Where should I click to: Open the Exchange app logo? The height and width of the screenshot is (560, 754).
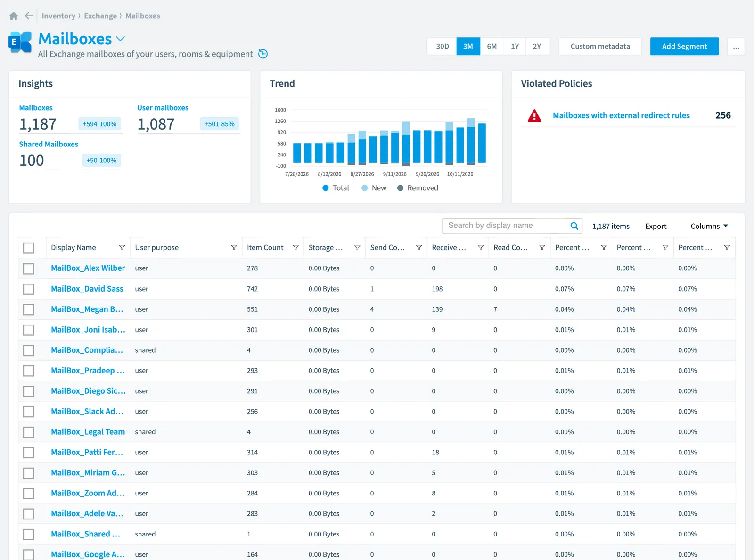point(20,42)
